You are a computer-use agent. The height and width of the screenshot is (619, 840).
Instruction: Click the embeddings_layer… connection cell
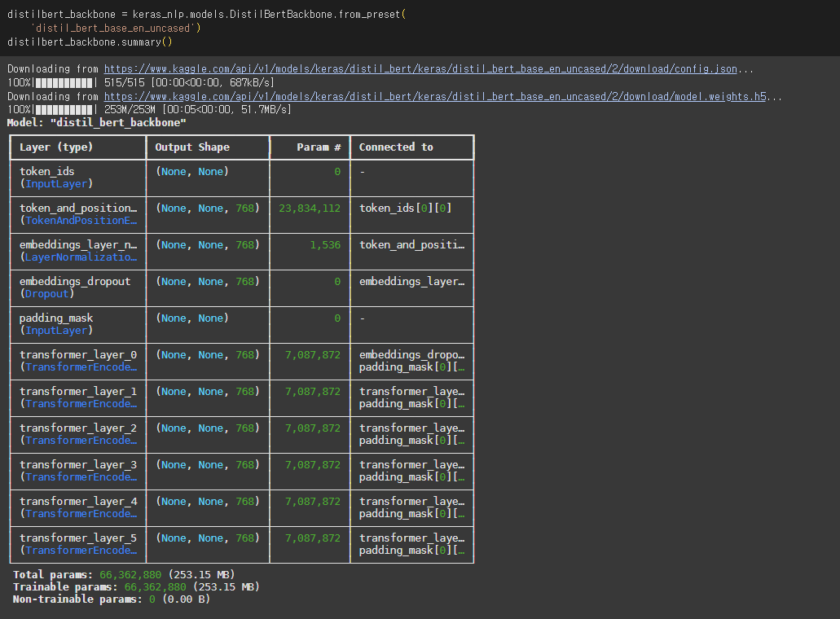(412, 282)
